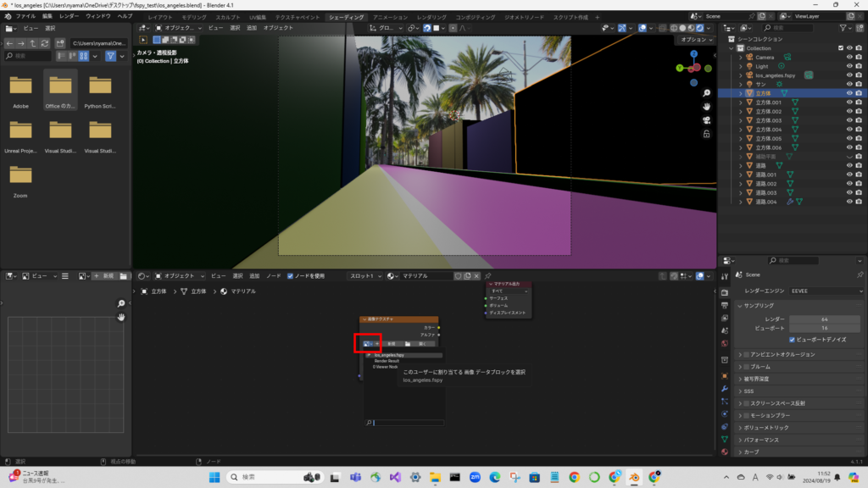The image size is (868, 488).
Task: Open the レンダー menu in top bar
Action: click(x=70, y=16)
